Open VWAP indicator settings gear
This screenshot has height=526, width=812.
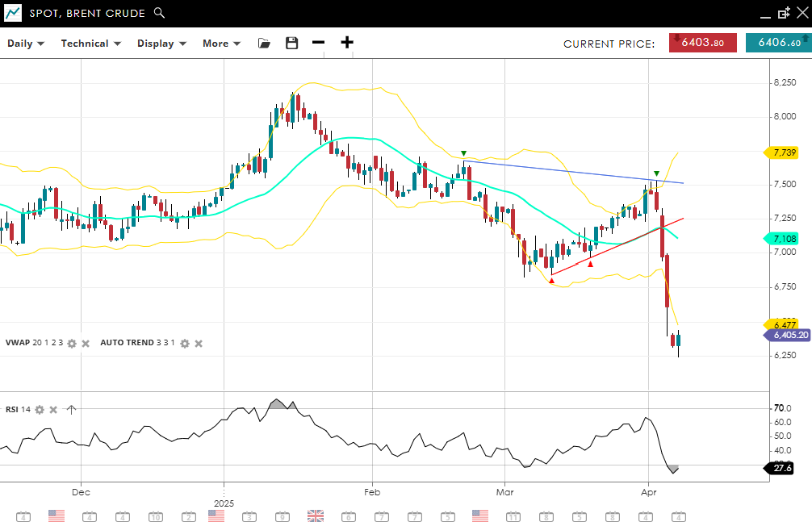[x=72, y=343]
